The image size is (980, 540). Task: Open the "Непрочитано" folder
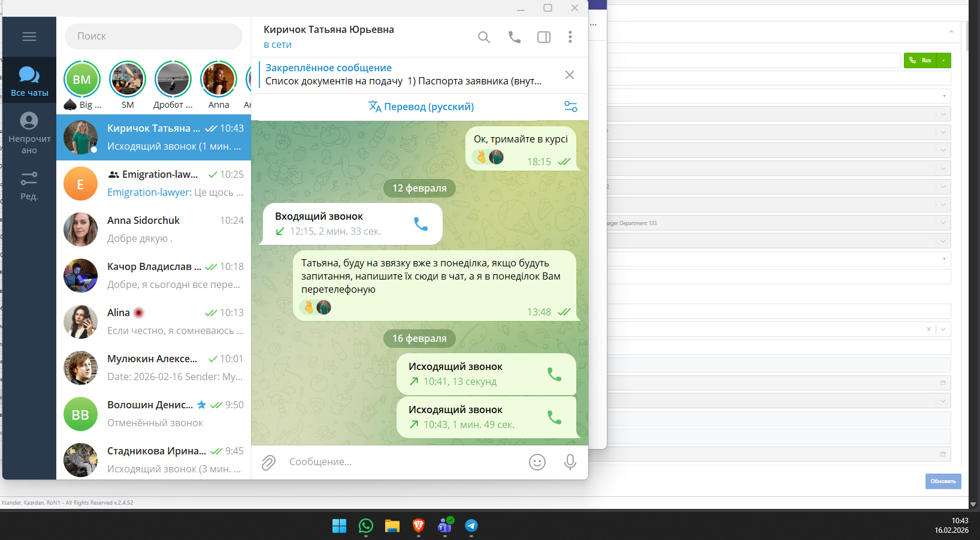point(29,133)
